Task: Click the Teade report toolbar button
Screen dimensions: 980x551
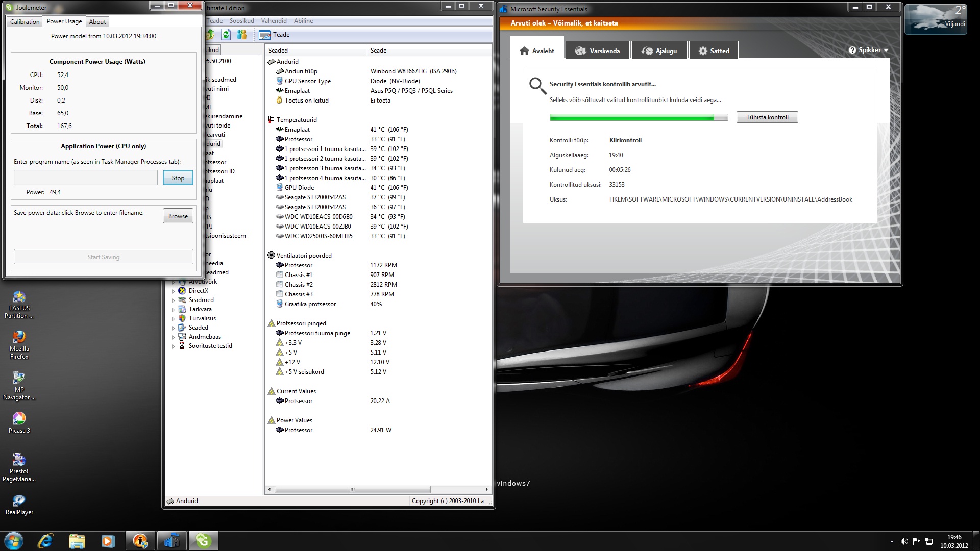Action: coord(274,35)
